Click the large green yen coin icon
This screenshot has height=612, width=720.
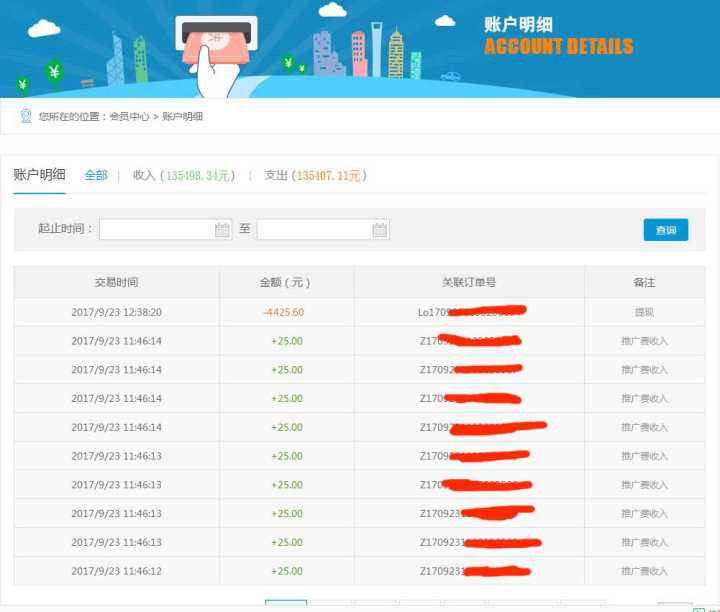click(54, 71)
